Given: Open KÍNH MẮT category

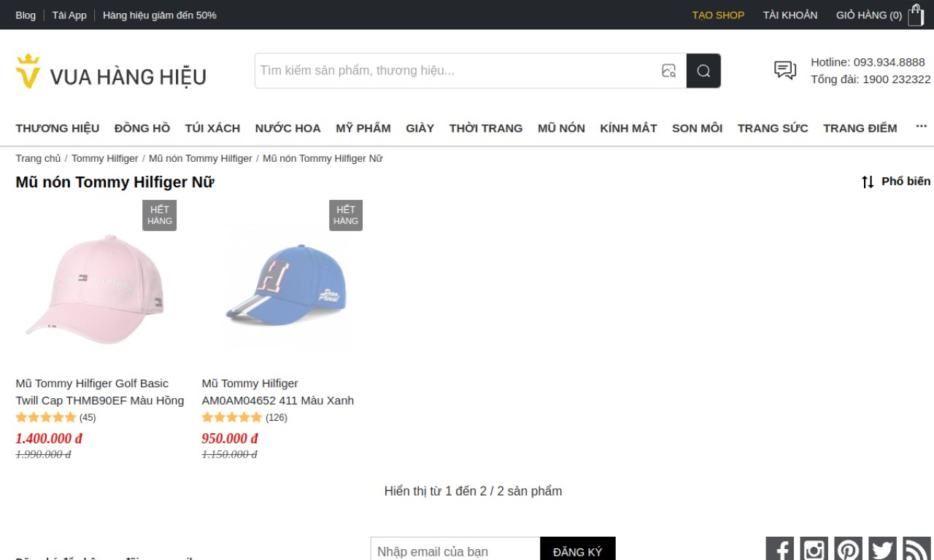Looking at the screenshot, I should [x=628, y=128].
